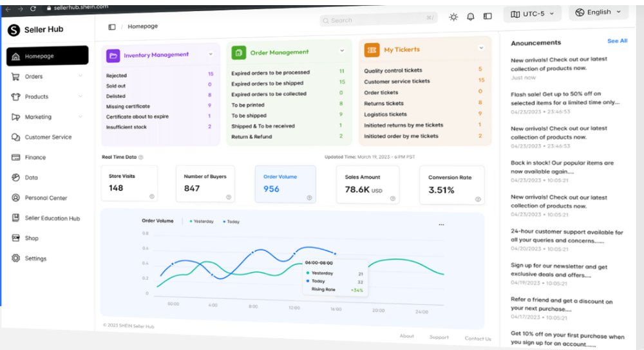The image size is (644, 350).
Task: Select the Number of Buyers card
Action: [x=205, y=183]
